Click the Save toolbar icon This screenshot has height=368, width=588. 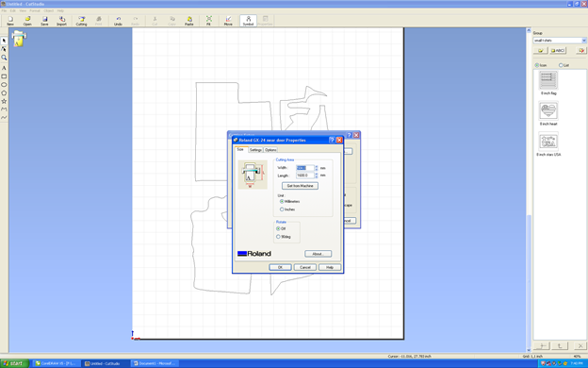(x=44, y=21)
